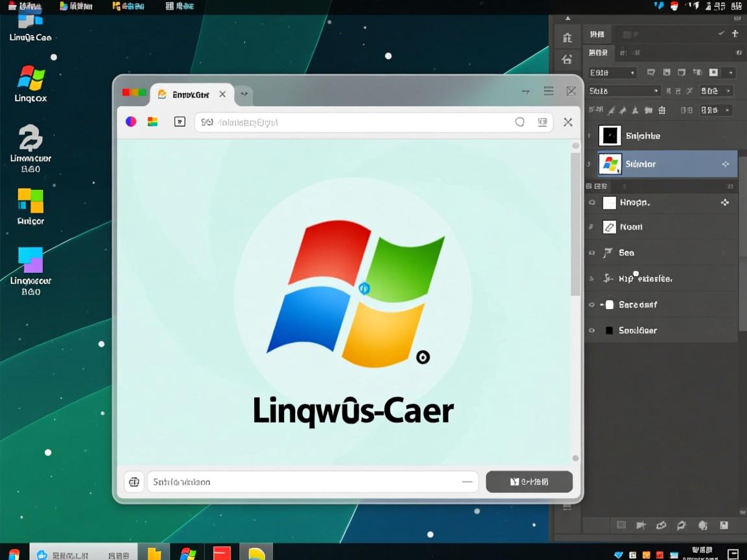
Task: Show the Sare dssf layer
Action: point(591,305)
